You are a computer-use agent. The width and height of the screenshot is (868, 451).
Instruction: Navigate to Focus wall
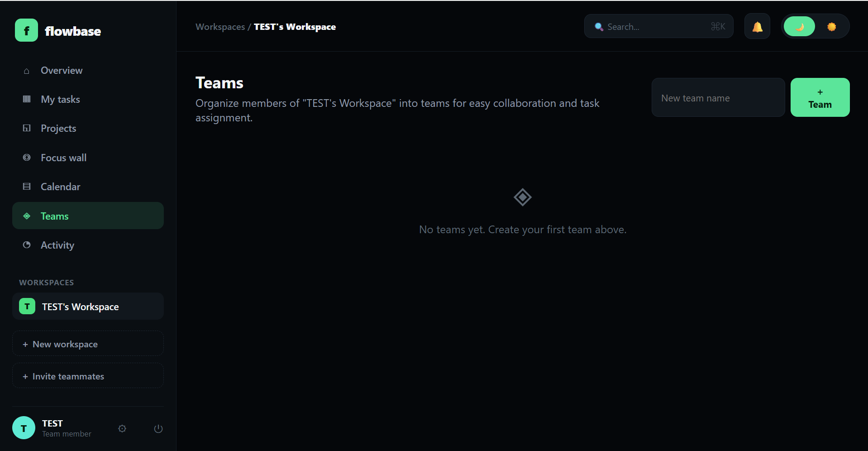pos(88,158)
